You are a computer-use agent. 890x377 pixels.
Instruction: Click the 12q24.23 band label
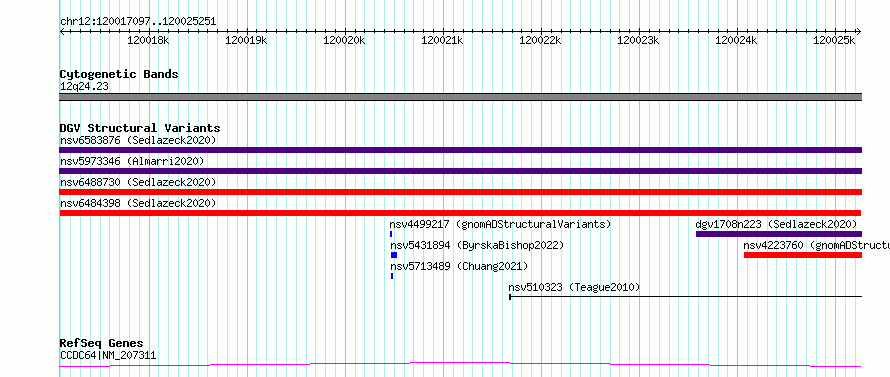[x=84, y=87]
